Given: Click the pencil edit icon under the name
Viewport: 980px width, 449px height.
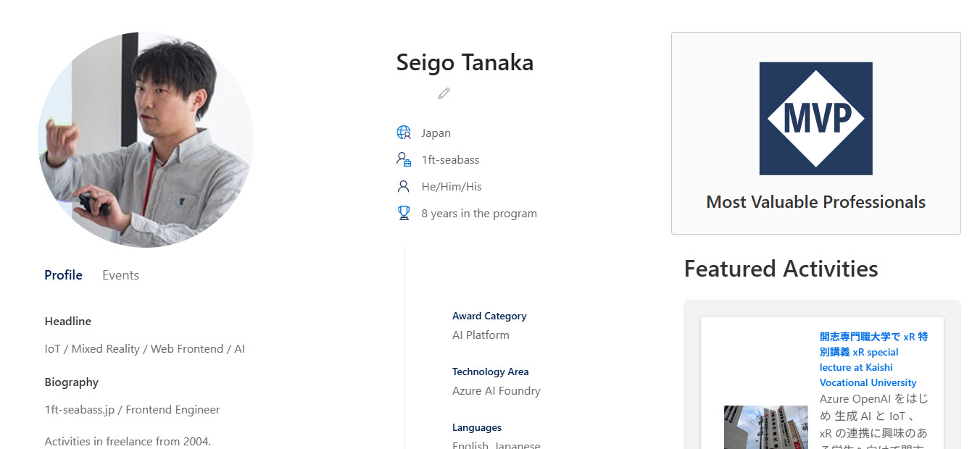Looking at the screenshot, I should pos(444,93).
